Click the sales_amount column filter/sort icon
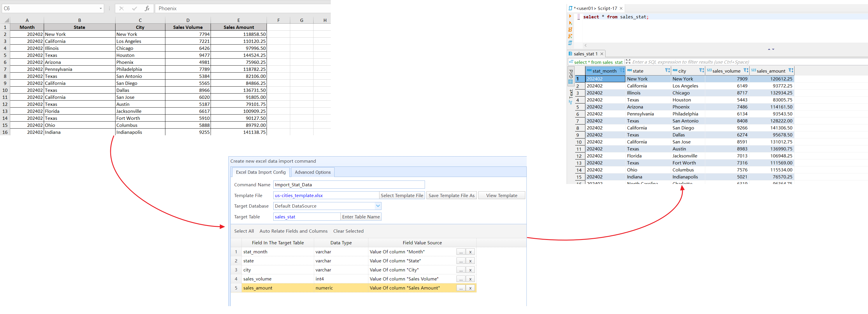 791,71
